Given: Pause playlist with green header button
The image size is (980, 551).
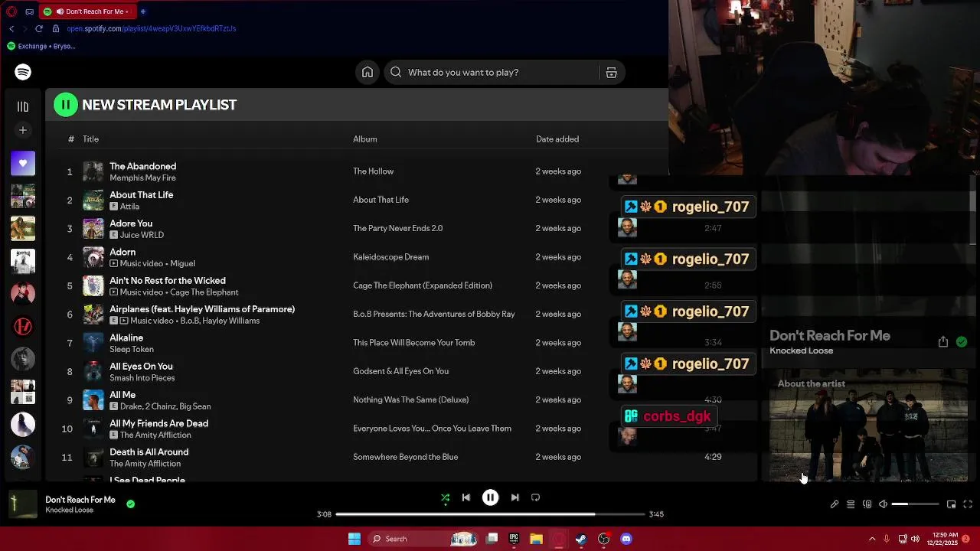Looking at the screenshot, I should tap(66, 105).
